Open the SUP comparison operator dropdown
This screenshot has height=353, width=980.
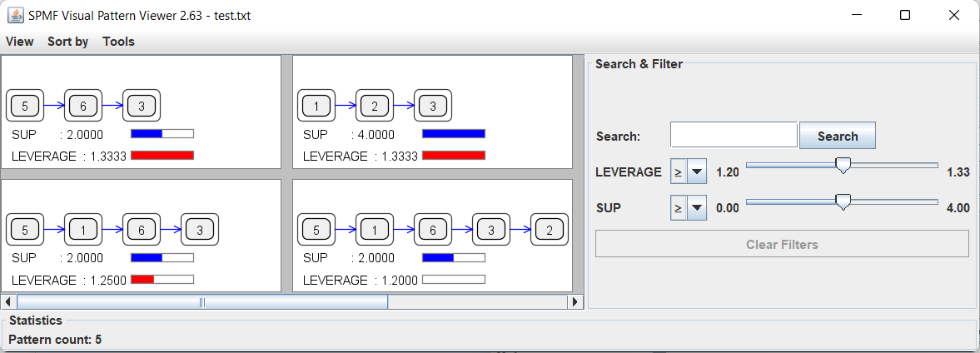click(x=688, y=208)
